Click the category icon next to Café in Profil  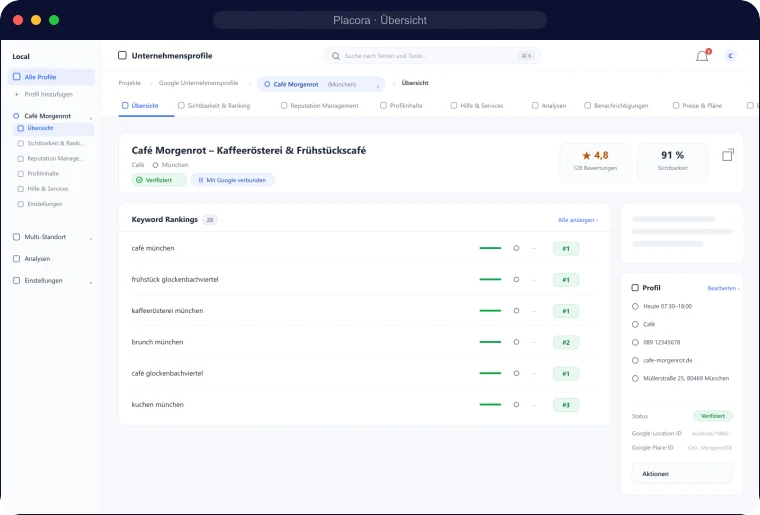point(635,325)
